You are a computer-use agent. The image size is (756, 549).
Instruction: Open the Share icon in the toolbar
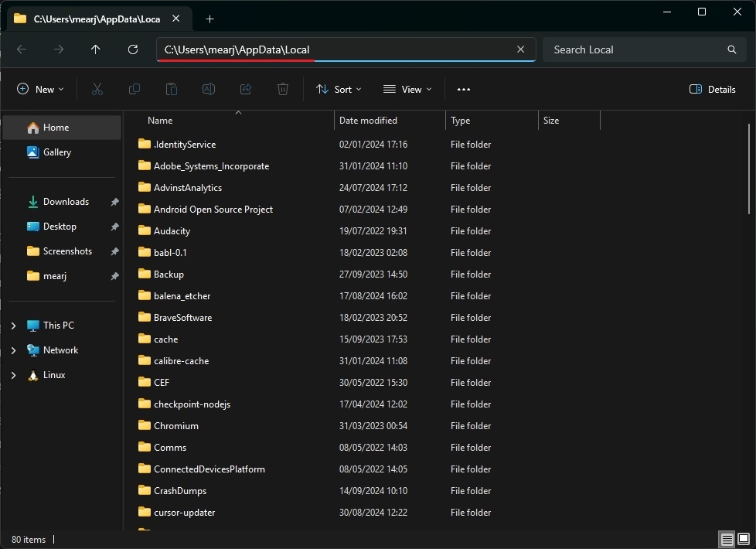click(x=246, y=89)
